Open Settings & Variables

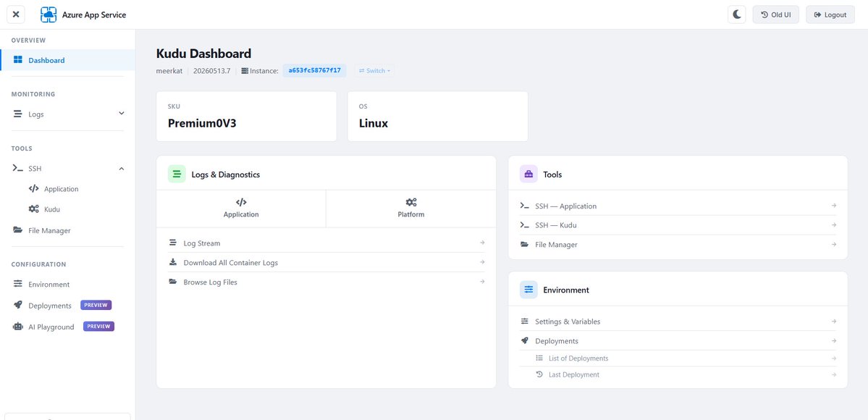click(678, 322)
